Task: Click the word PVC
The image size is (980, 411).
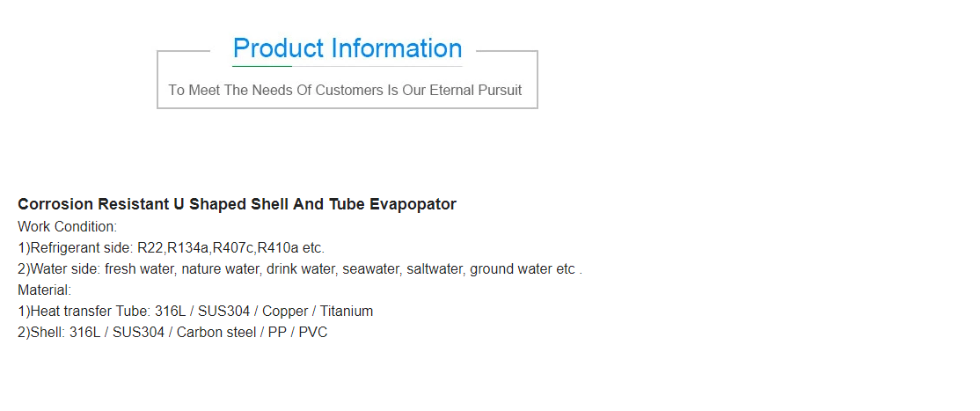Action: click(x=313, y=332)
